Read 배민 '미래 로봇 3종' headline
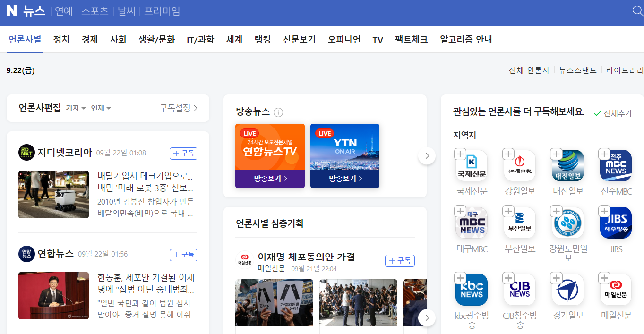 pos(146,182)
